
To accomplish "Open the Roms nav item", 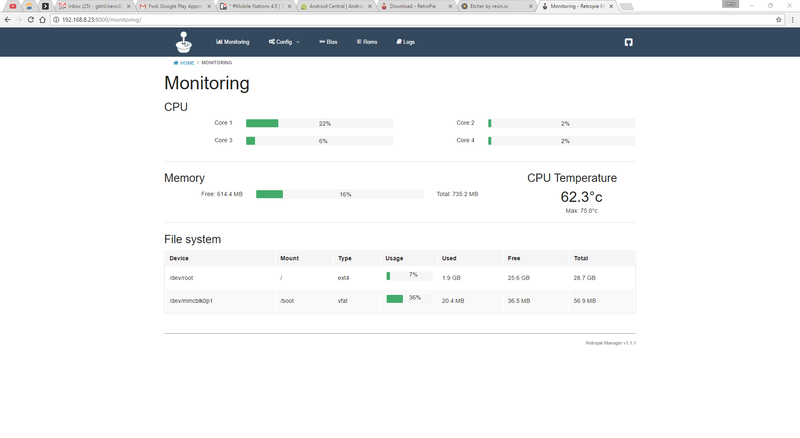I will (367, 42).
